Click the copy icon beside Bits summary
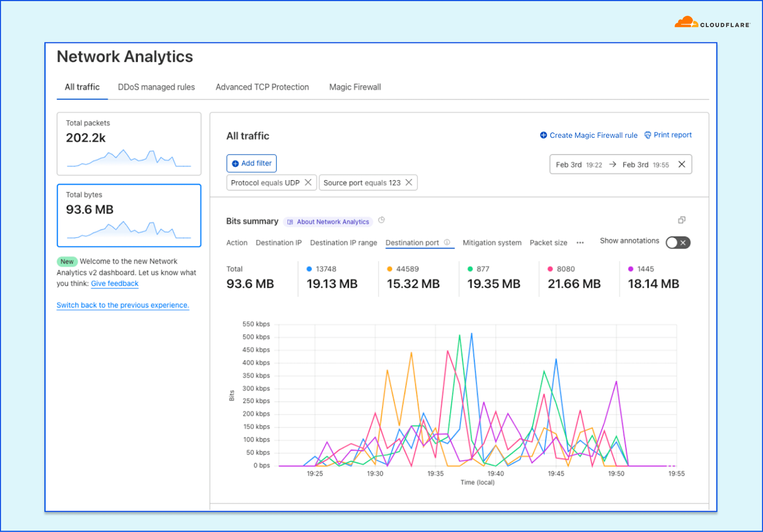 click(x=682, y=220)
